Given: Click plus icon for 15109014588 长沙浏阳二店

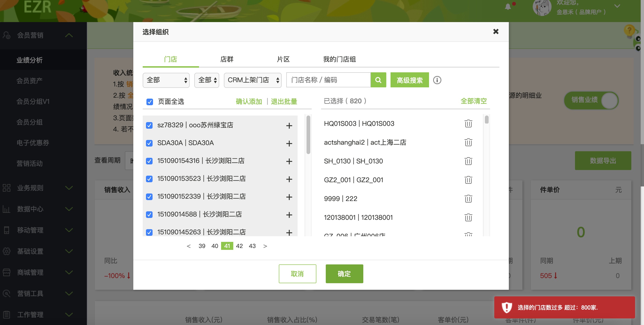Looking at the screenshot, I should (x=289, y=215).
